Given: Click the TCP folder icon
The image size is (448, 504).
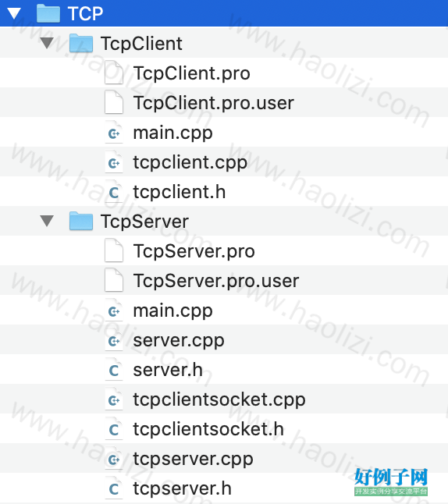Looking at the screenshot, I should [48, 13].
